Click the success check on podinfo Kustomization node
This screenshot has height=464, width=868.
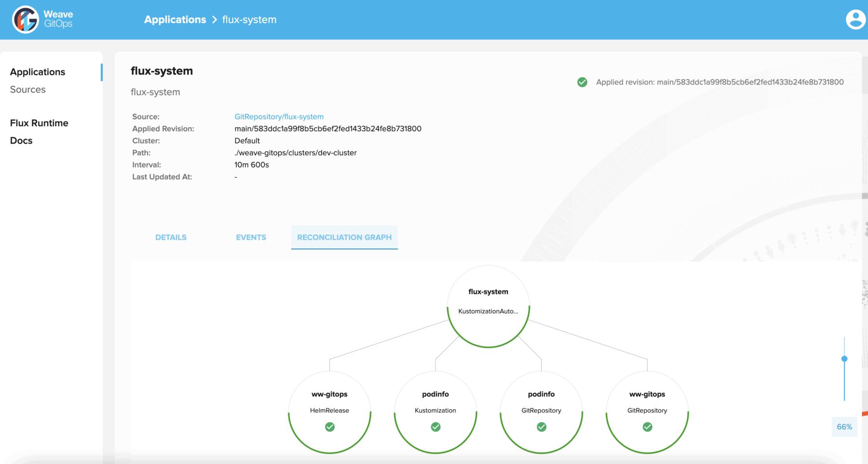435,427
